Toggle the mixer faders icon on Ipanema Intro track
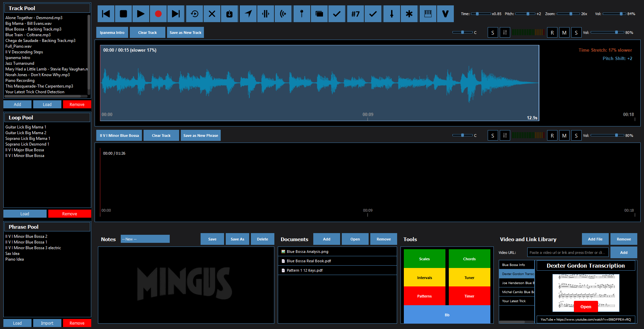 [x=505, y=33]
